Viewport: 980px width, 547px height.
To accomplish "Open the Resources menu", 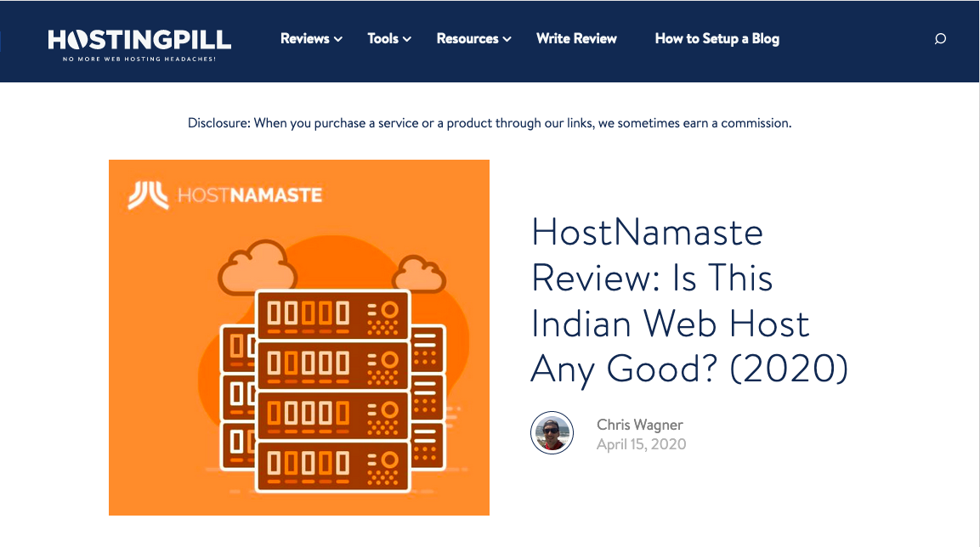I will (x=467, y=39).
